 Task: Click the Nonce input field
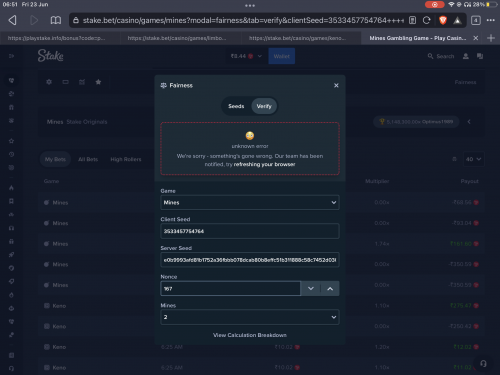[x=230, y=288]
